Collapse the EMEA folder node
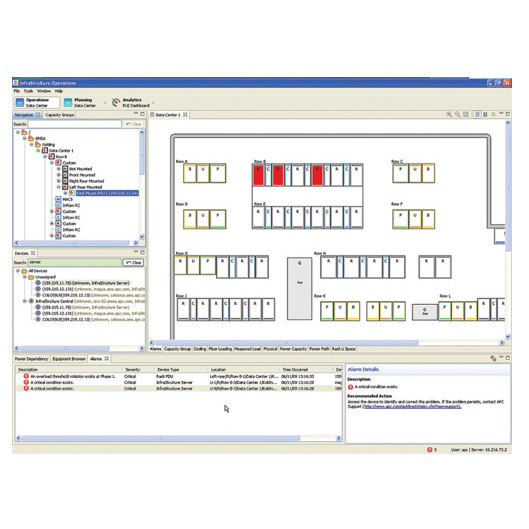Screen dimensions: 529x529 pyautogui.click(x=25, y=139)
